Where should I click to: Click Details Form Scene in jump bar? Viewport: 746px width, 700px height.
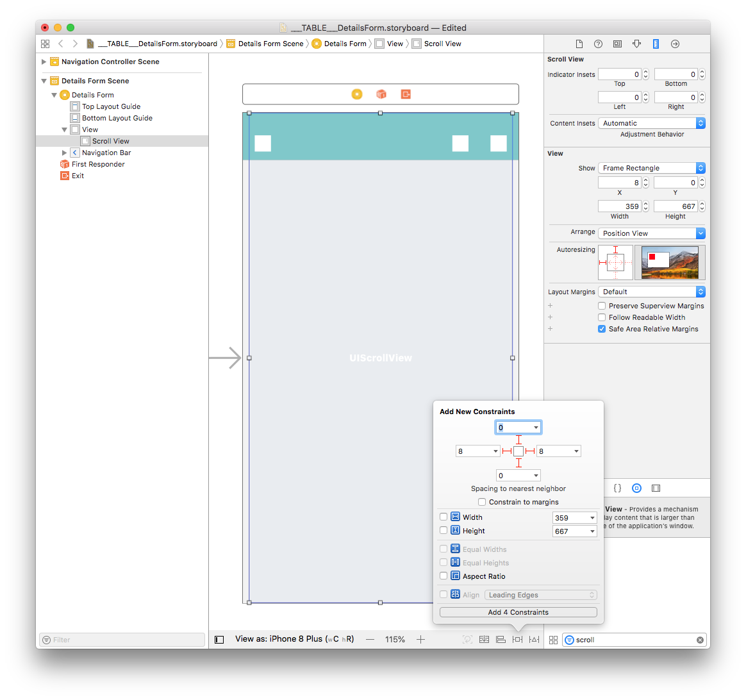pyautogui.click(x=265, y=44)
